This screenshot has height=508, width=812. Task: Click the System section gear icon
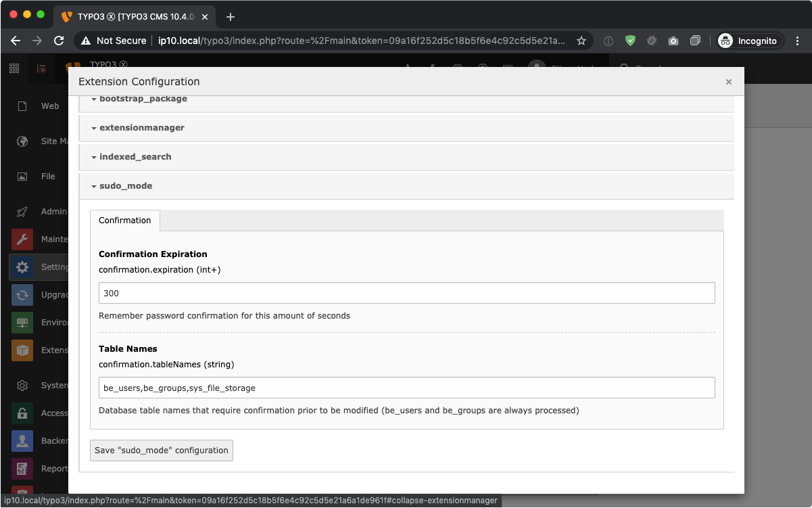[22, 386]
